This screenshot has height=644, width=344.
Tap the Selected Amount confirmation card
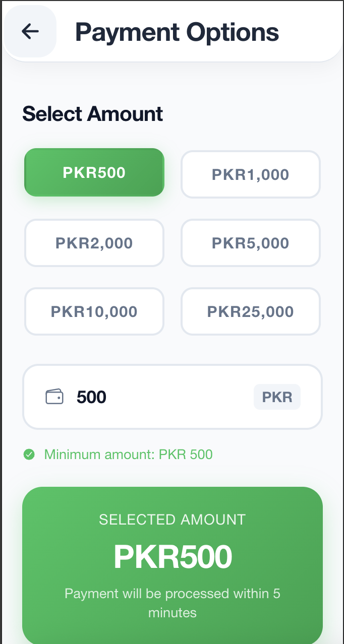click(172, 564)
